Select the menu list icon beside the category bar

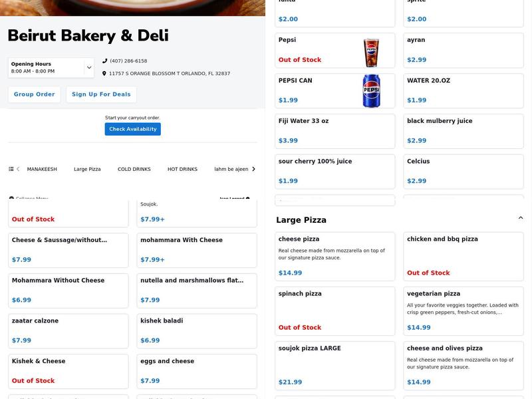(11, 169)
